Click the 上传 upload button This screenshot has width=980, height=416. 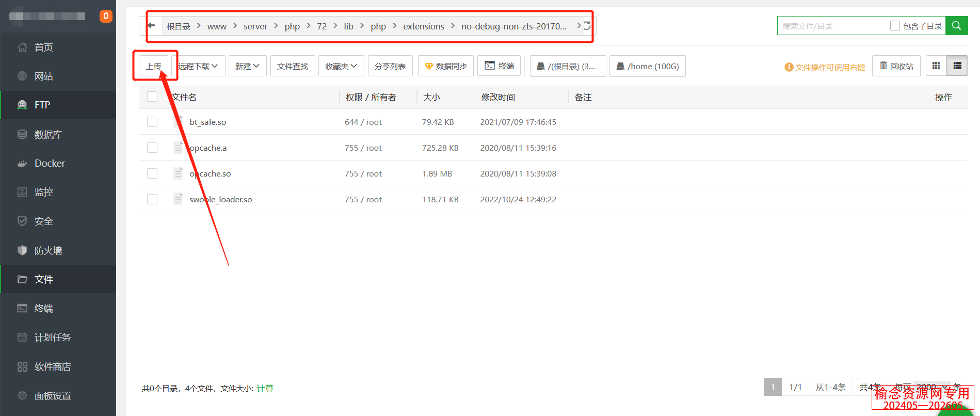point(154,66)
